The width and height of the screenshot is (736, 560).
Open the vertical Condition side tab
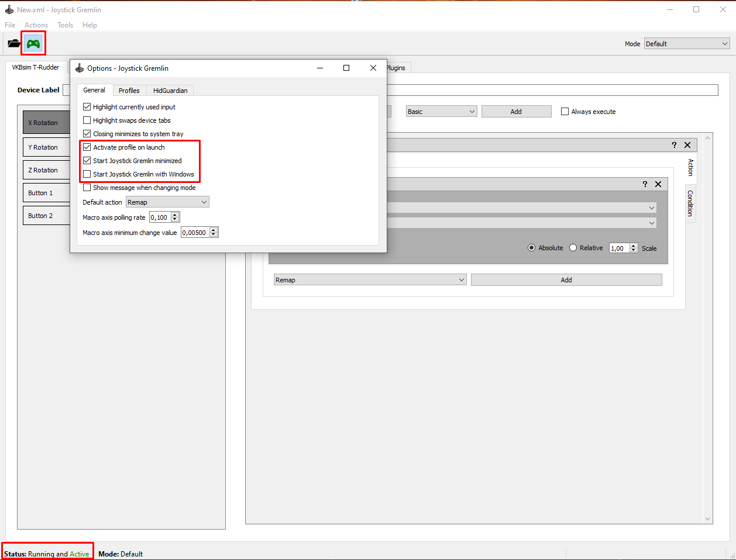690,203
